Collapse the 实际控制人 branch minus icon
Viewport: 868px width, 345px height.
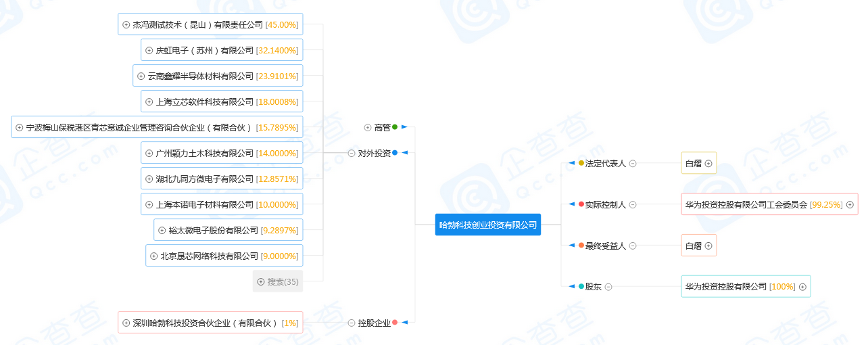[633, 204]
